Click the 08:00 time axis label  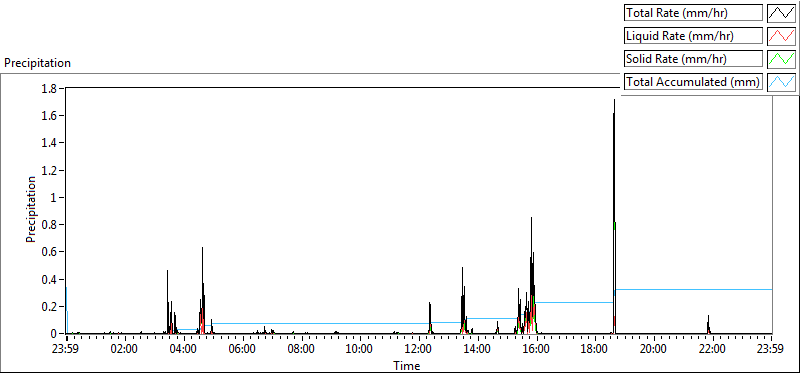coord(302,350)
